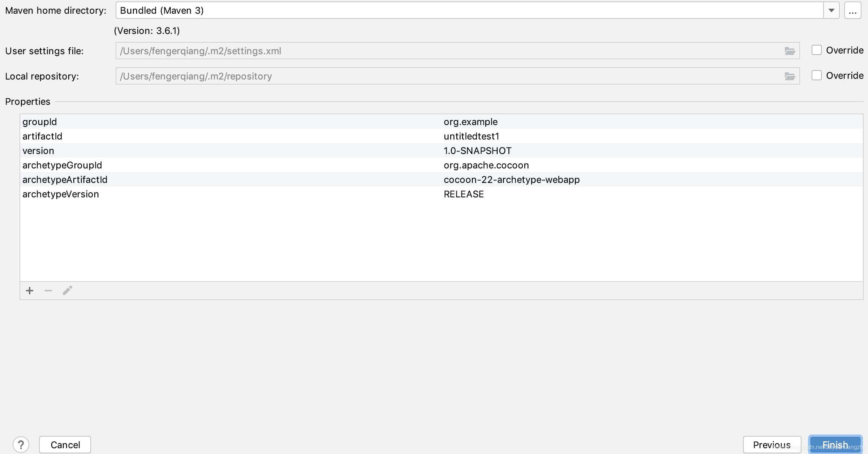Click the Bundled (Maven 3) combo box

[469, 10]
